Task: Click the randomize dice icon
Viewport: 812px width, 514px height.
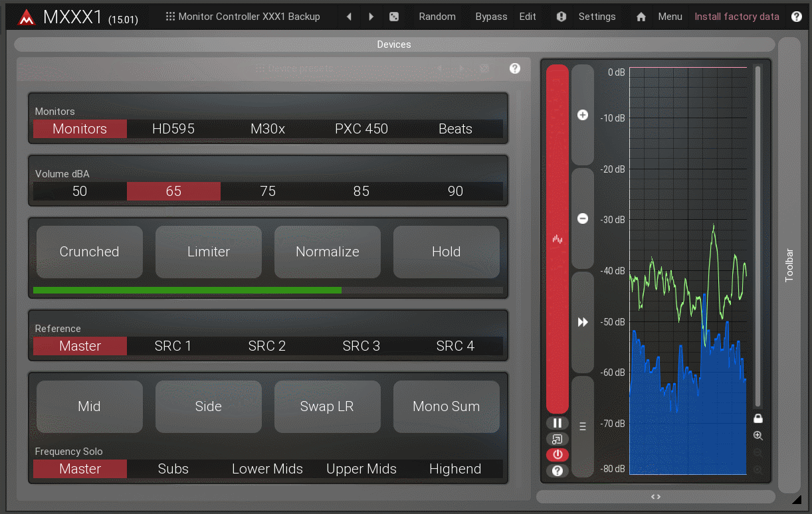Action: pyautogui.click(x=394, y=17)
